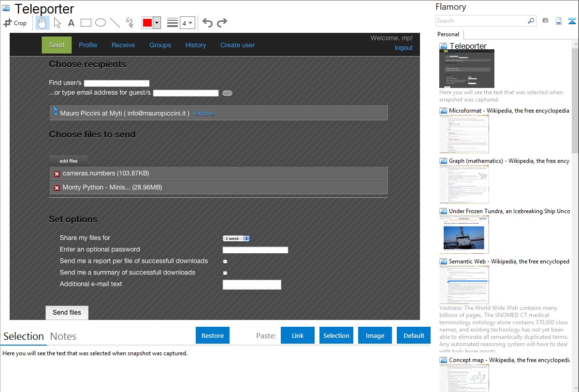579x392 pixels.
Task: Open the Personal tab in Flamory
Action: [448, 34]
